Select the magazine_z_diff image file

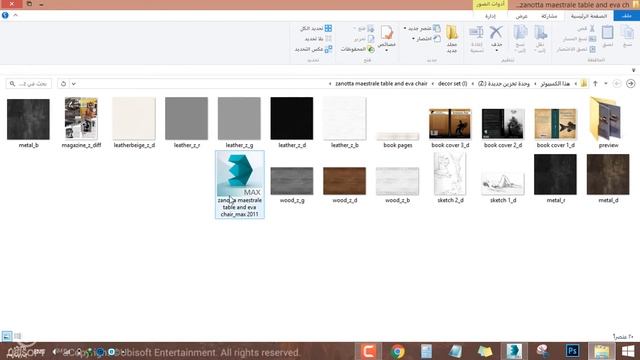(81, 122)
